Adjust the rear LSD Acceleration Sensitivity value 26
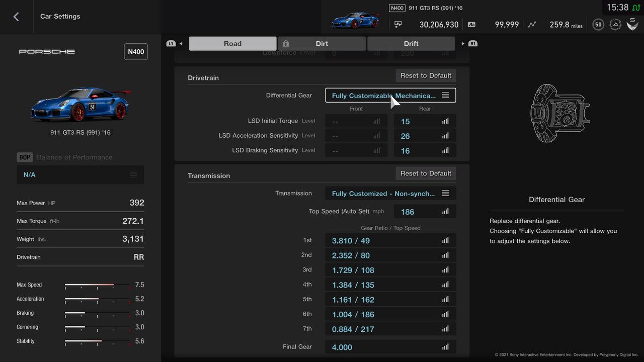Screen dimensions: 644x362 [425, 136]
